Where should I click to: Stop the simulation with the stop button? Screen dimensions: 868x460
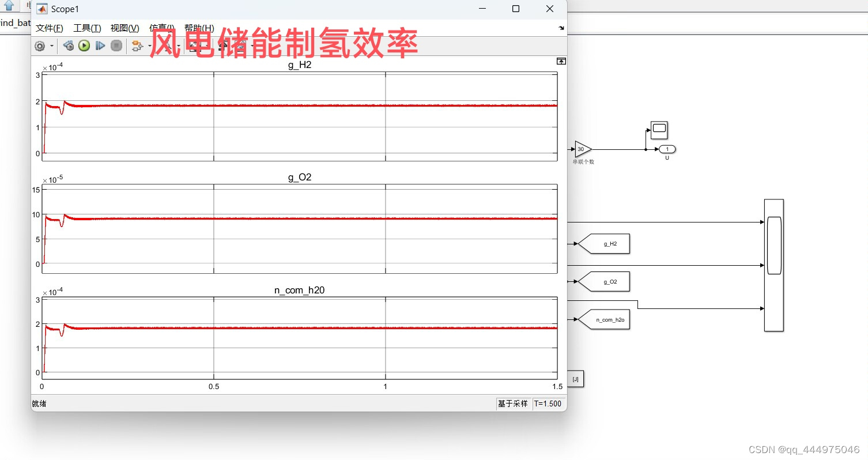(116, 46)
